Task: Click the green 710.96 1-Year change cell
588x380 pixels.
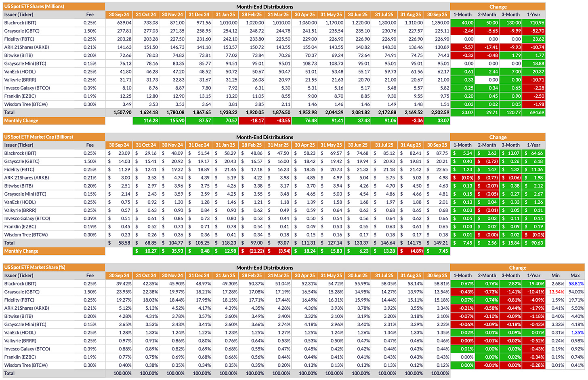Action: coord(533,23)
